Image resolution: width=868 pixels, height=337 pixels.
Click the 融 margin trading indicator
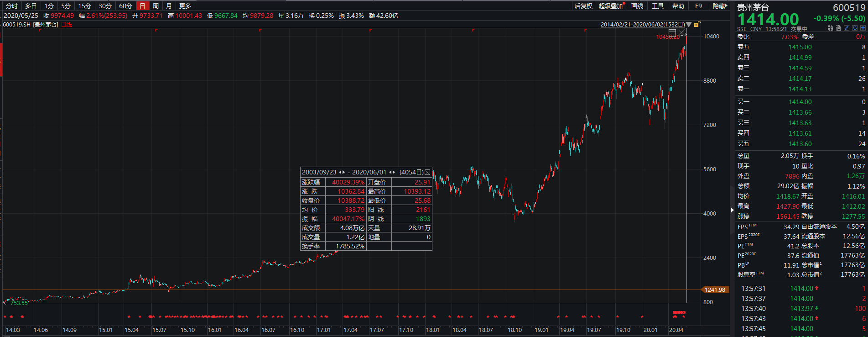tap(831, 28)
